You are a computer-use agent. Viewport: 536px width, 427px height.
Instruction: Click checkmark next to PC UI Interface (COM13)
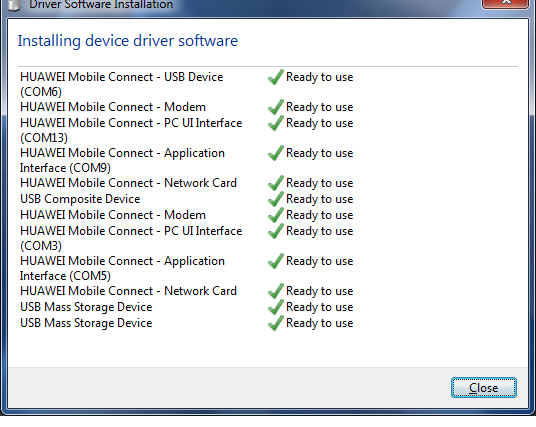[276, 123]
